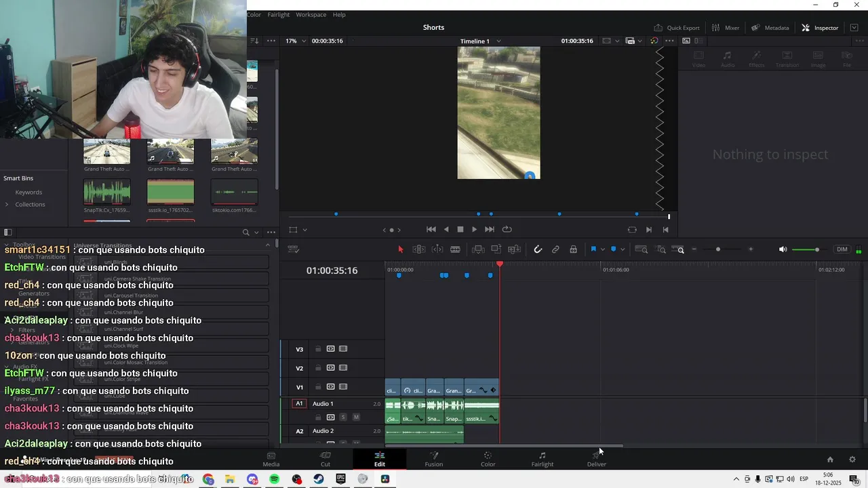Click the Overwrite Clip toolbar icon
The image size is (868, 488).
tap(496, 249)
